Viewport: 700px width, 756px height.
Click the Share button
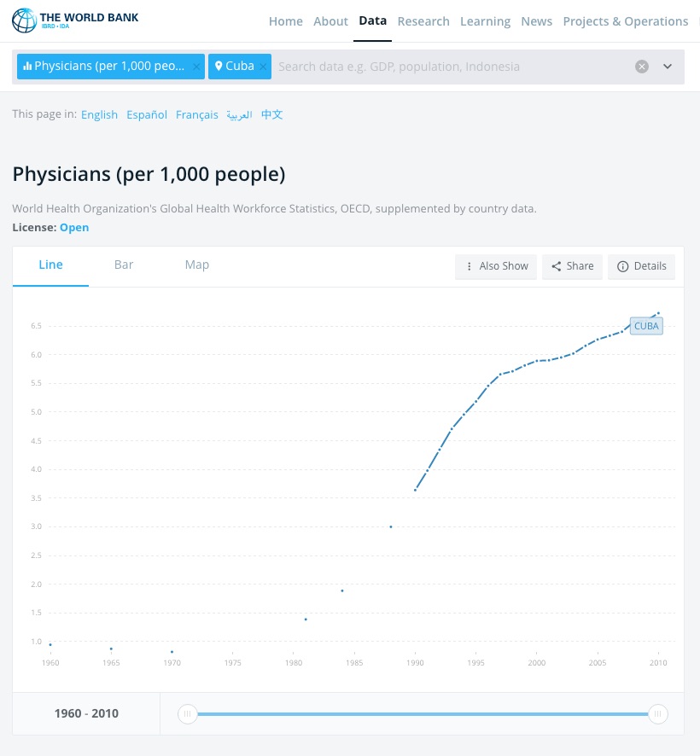pos(572,266)
